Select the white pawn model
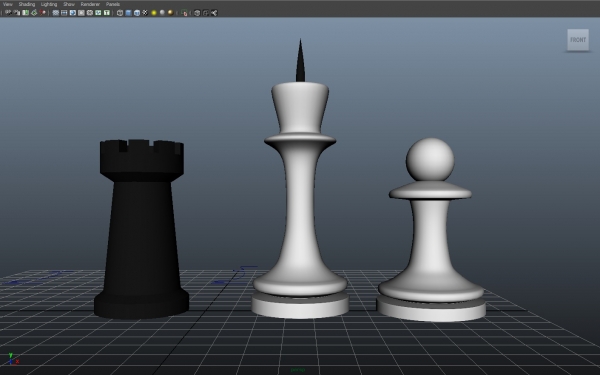The image size is (600, 375). (x=431, y=230)
